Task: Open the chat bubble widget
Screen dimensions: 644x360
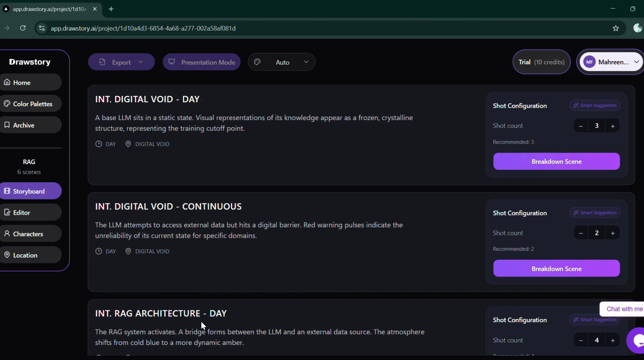Action: pyautogui.click(x=636, y=340)
